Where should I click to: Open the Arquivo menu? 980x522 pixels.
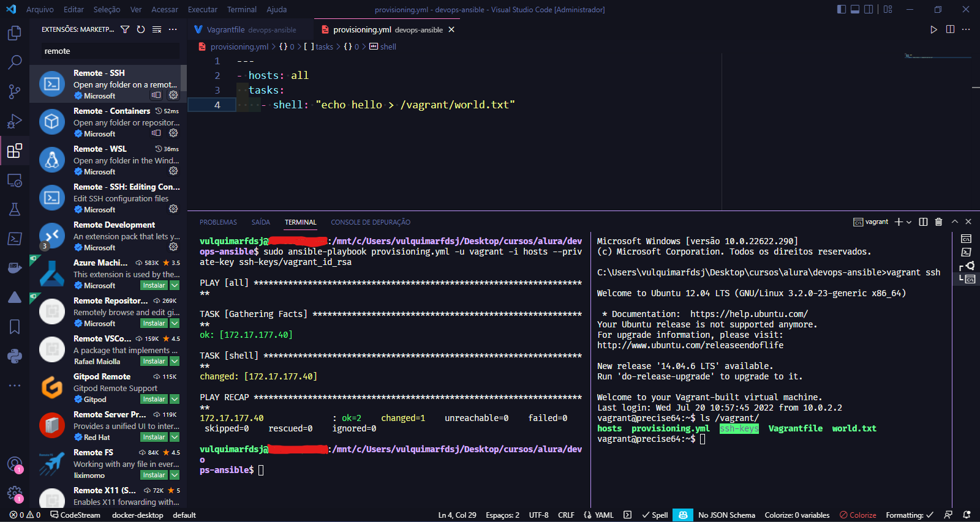[x=40, y=9]
